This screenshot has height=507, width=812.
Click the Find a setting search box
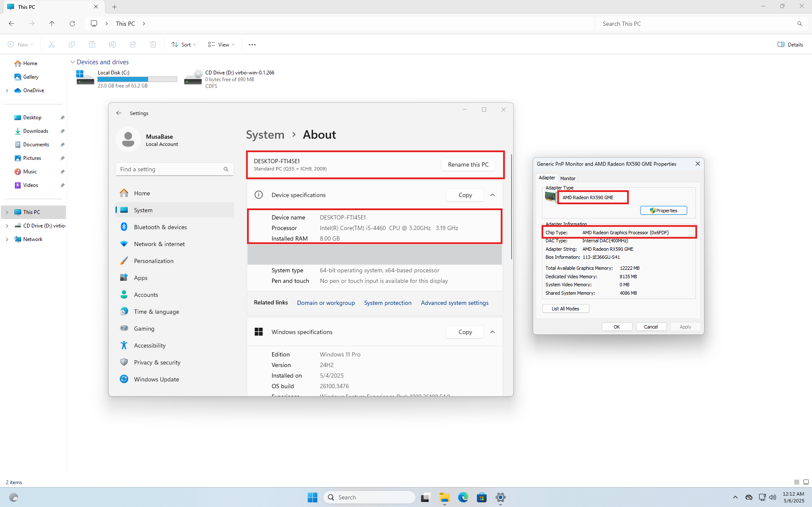(175, 169)
